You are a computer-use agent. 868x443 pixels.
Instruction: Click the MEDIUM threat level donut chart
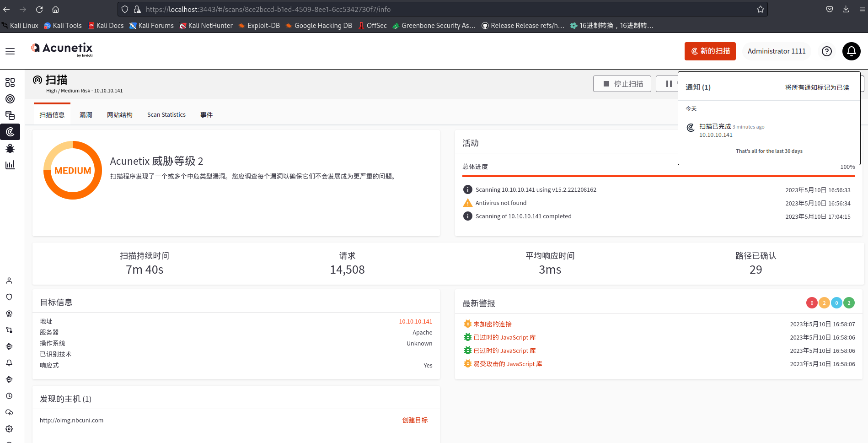(73, 170)
